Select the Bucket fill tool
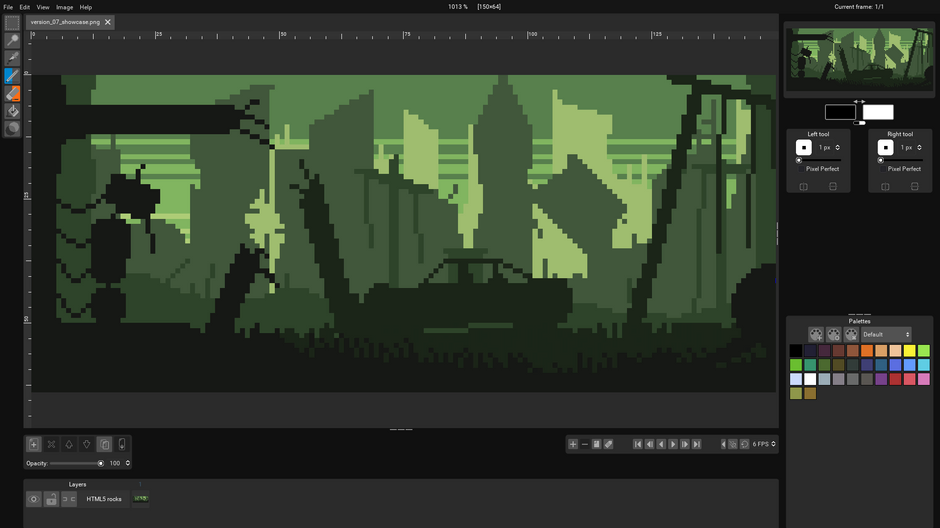 pyautogui.click(x=12, y=111)
